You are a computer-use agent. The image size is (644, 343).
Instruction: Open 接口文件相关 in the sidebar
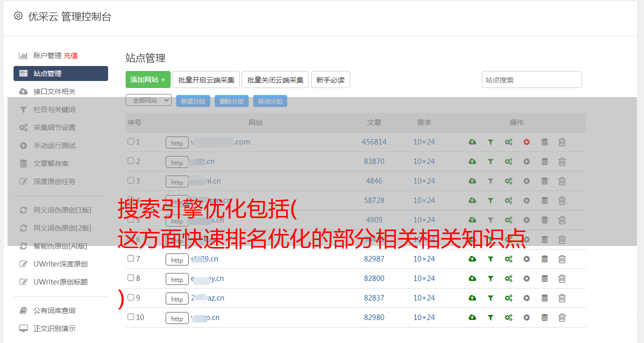(55, 91)
